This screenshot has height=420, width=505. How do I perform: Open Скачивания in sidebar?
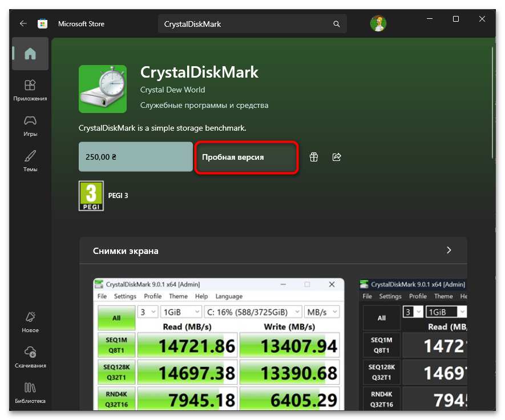coord(30,358)
